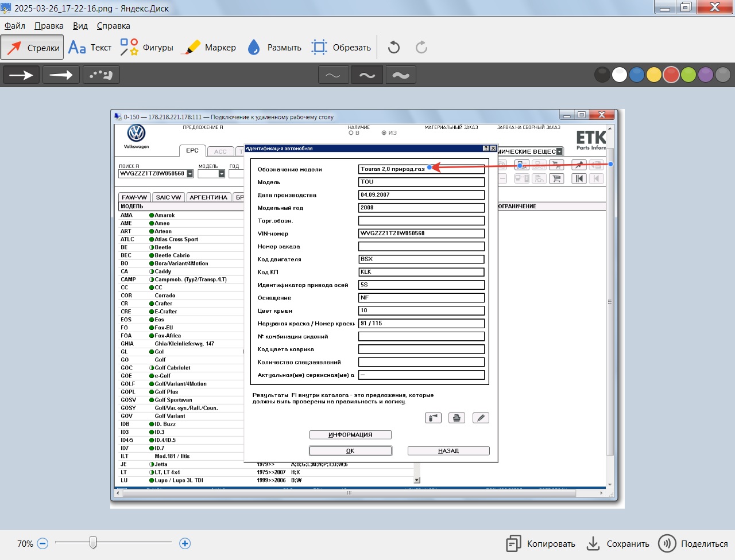The width and height of the screenshot is (735, 560).
Task: Redo the undone edit
Action: pos(421,48)
